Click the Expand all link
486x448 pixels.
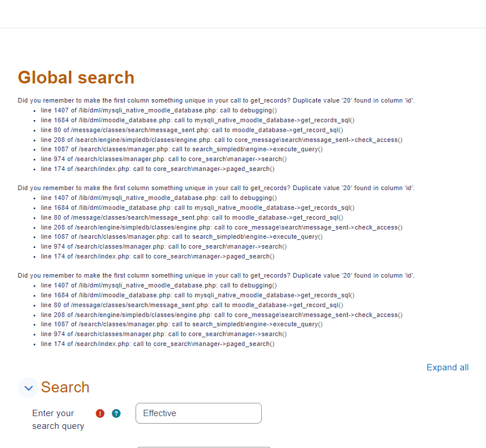(x=448, y=367)
